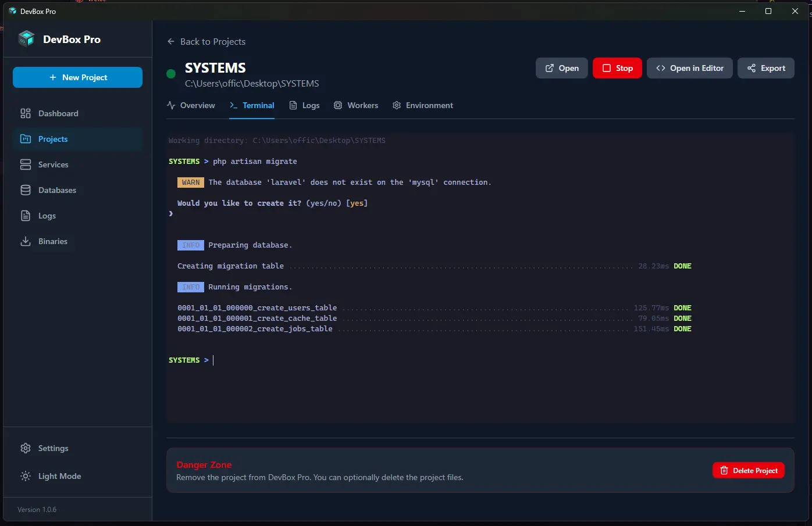This screenshot has width=812, height=526.
Task: Click the Logs tab file icon
Action: click(x=293, y=105)
